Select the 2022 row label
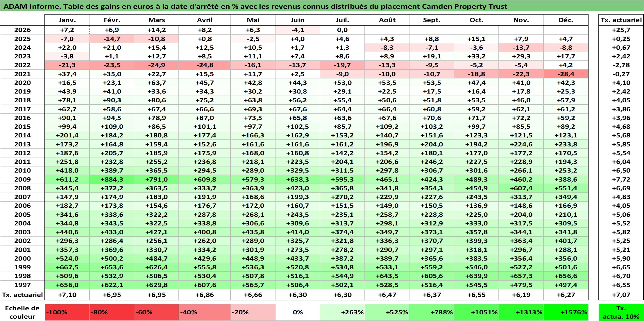 pyautogui.click(x=22, y=65)
